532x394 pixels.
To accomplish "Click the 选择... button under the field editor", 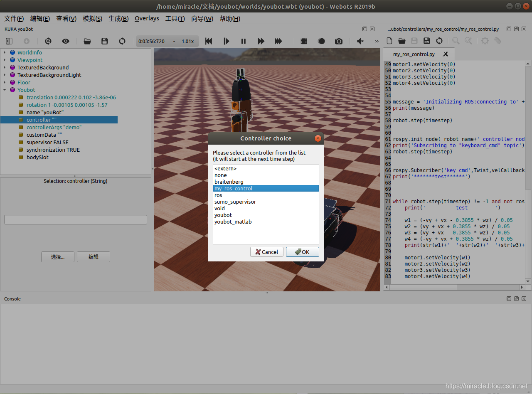I will pyautogui.click(x=58, y=257).
